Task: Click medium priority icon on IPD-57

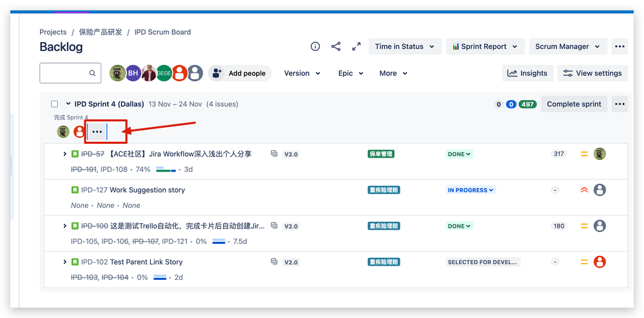Action: 584,154
